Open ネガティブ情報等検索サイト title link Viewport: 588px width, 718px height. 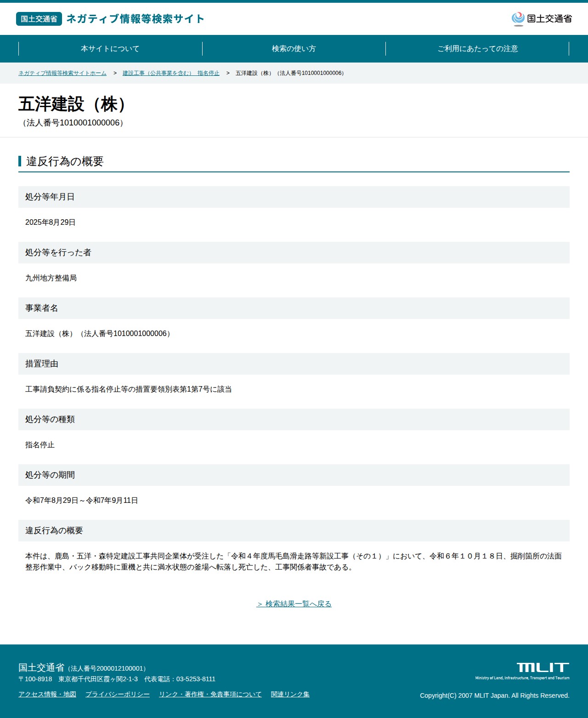[136, 19]
